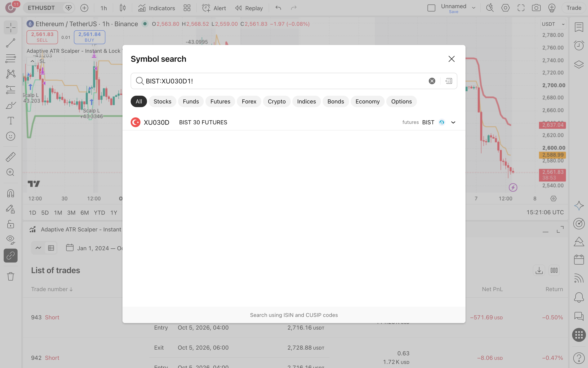Viewport: 588px width, 368px height.
Task: Select the Indices filter tab
Action: pyautogui.click(x=306, y=101)
